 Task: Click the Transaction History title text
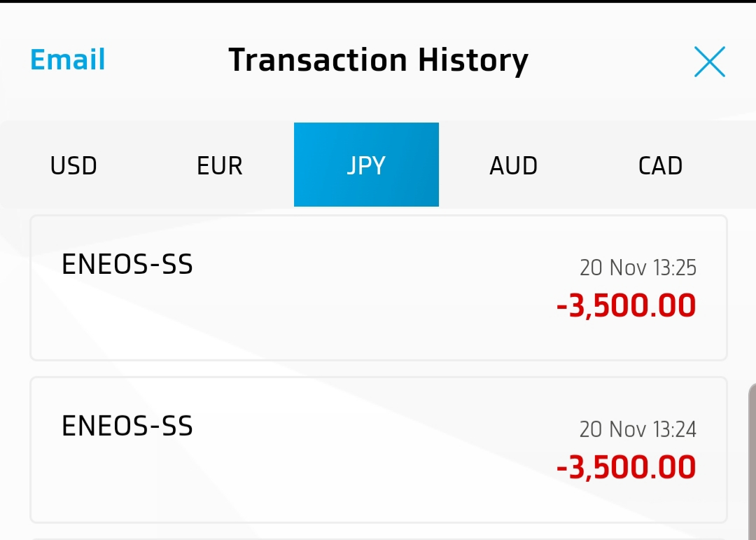click(x=379, y=60)
